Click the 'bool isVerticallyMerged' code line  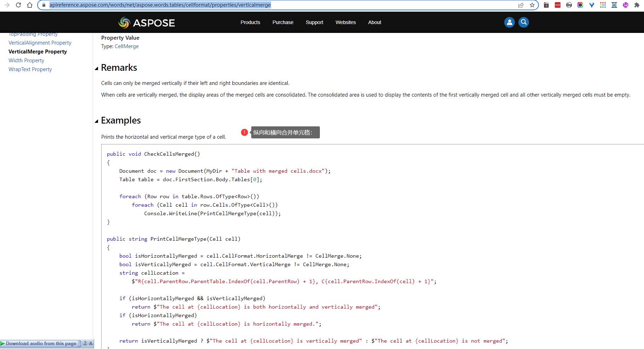pyautogui.click(x=234, y=264)
